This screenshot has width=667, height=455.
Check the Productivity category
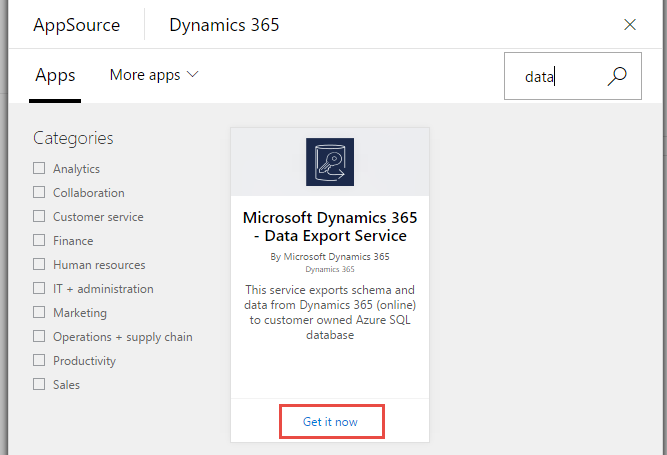39,360
